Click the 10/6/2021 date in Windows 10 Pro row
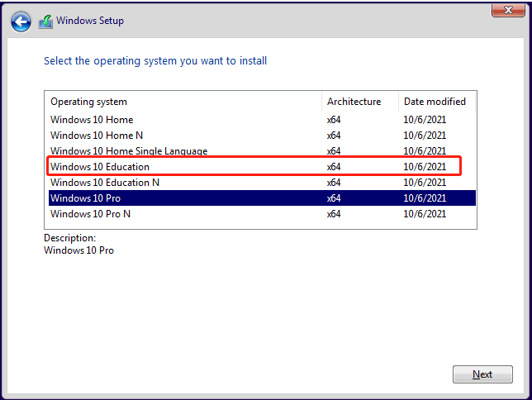The width and height of the screenshot is (532, 400). (x=425, y=198)
